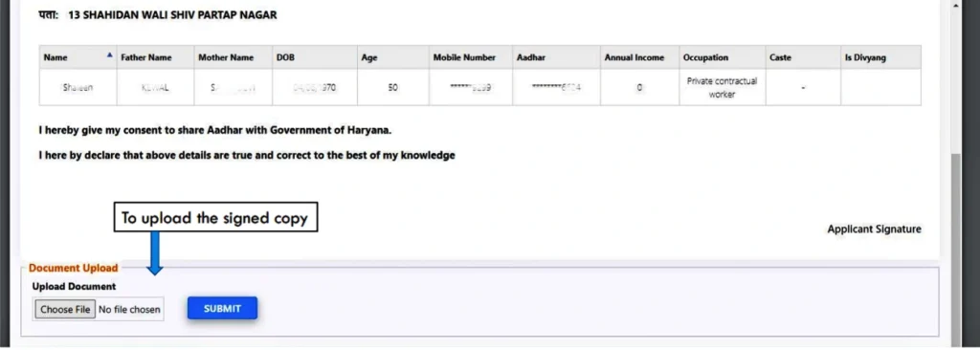980x350 pixels.
Task: Click the Choose File button
Action: tap(65, 309)
